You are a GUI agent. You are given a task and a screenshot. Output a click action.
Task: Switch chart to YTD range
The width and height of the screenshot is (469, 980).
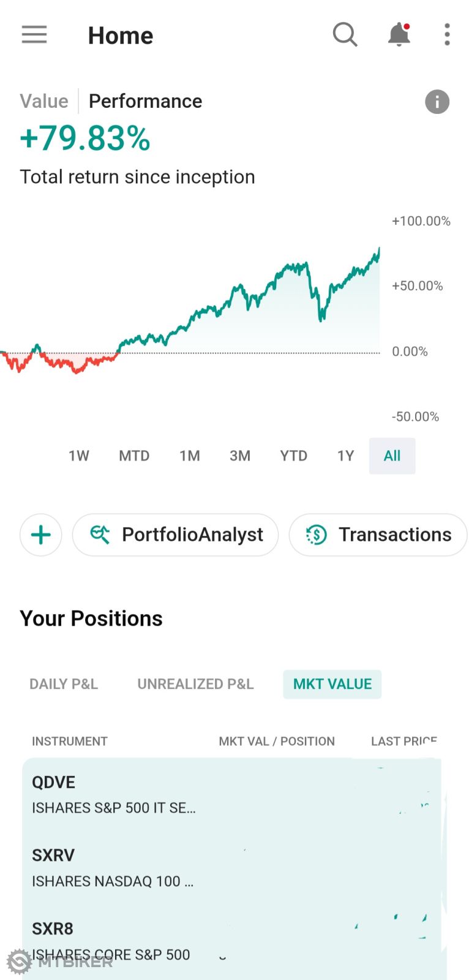[293, 456]
